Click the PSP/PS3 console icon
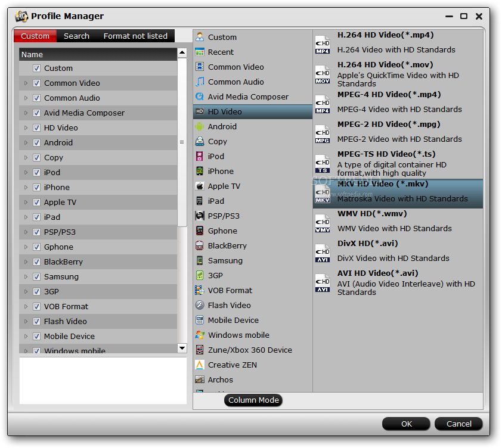The height and width of the screenshot is (448, 502). (x=200, y=216)
